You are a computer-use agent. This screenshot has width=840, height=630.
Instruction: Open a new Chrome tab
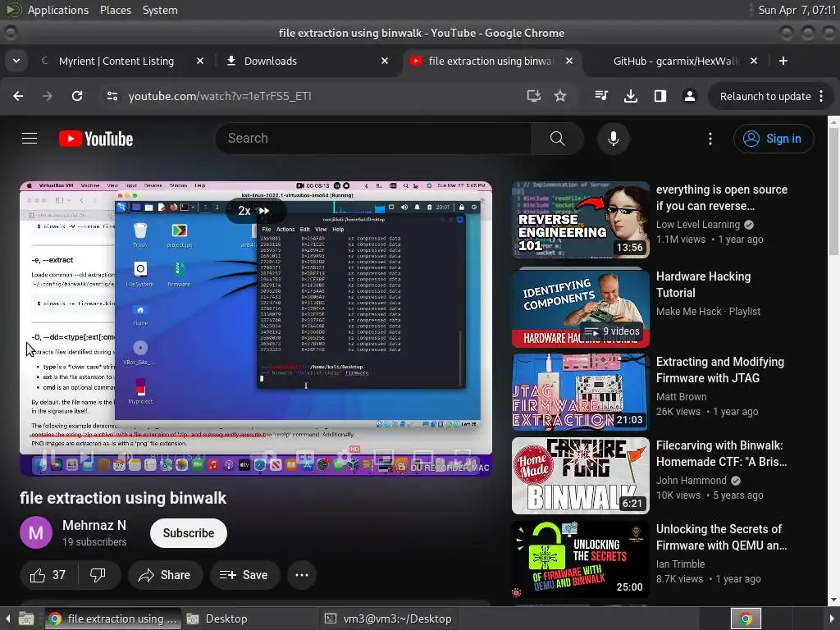point(783,61)
